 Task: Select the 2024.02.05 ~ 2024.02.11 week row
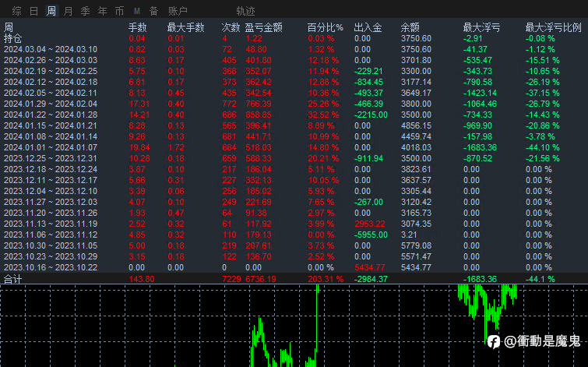294,93
